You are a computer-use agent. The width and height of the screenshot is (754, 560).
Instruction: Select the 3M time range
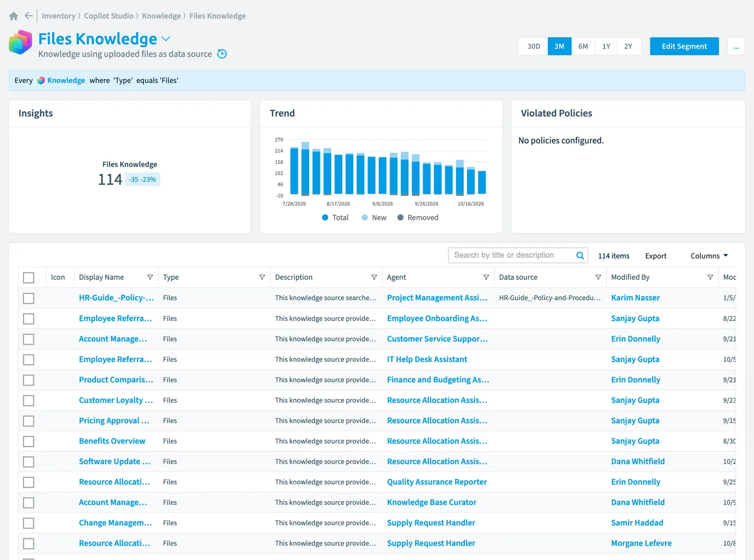(x=559, y=46)
